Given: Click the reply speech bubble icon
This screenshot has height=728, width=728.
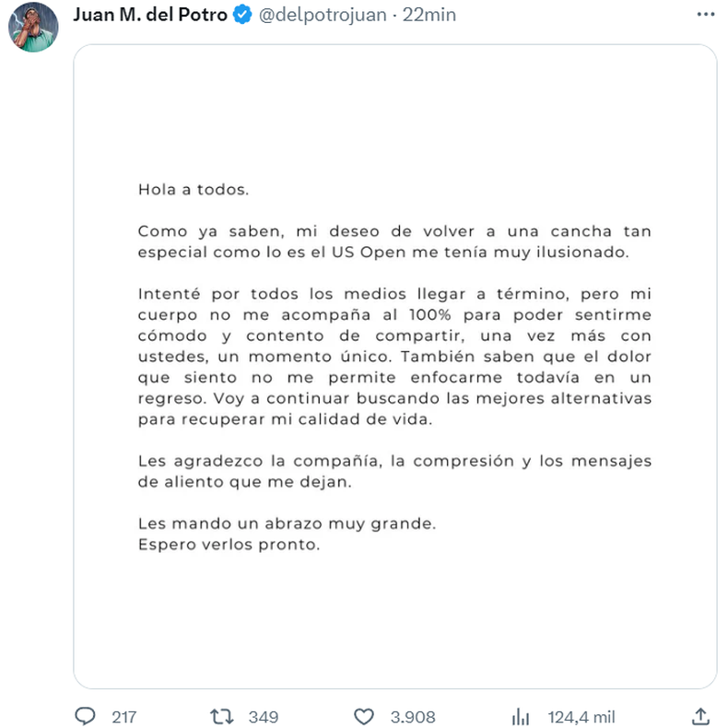Looking at the screenshot, I should click(x=86, y=716).
